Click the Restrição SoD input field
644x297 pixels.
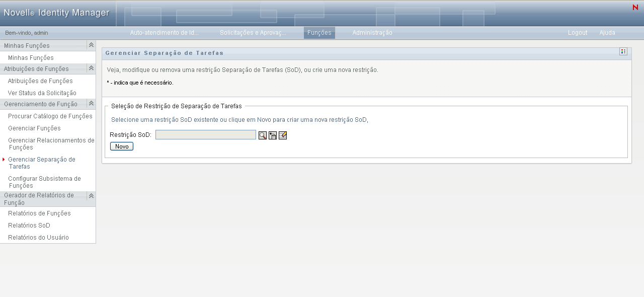206,135
